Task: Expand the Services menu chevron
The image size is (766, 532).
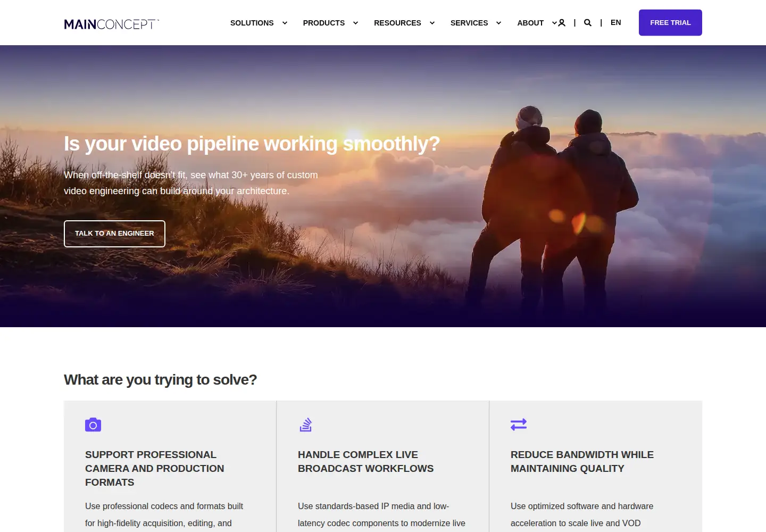Action: tap(498, 23)
